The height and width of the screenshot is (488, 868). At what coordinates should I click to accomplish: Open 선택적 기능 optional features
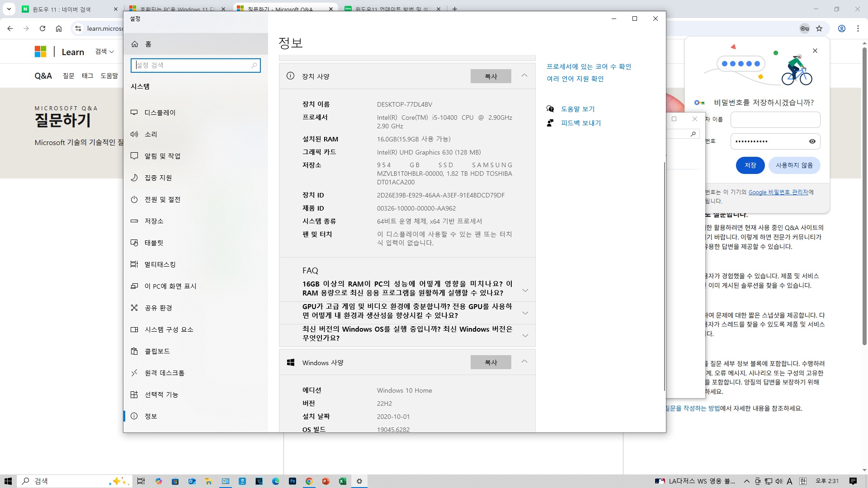pyautogui.click(x=195, y=394)
